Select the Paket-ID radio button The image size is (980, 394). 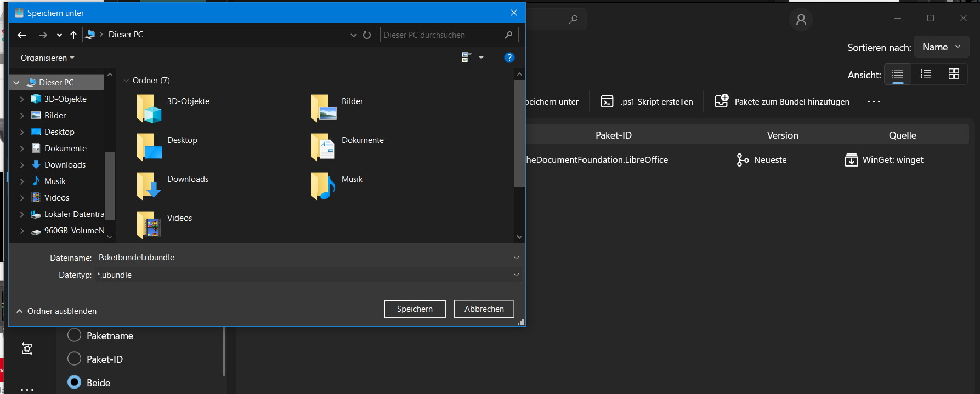point(74,359)
